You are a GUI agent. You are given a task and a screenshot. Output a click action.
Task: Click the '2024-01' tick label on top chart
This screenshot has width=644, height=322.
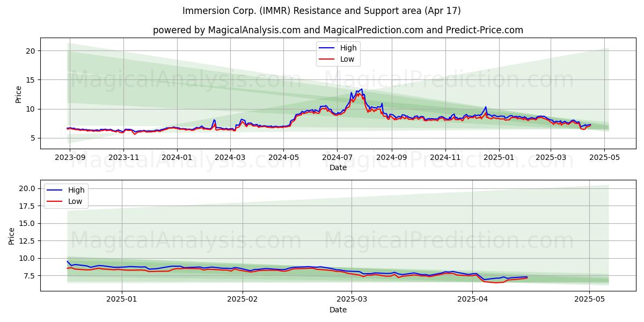(177, 157)
